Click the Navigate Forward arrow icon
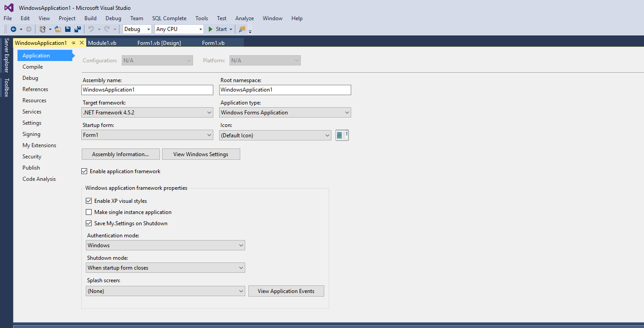This screenshot has width=644, height=328. [29, 29]
